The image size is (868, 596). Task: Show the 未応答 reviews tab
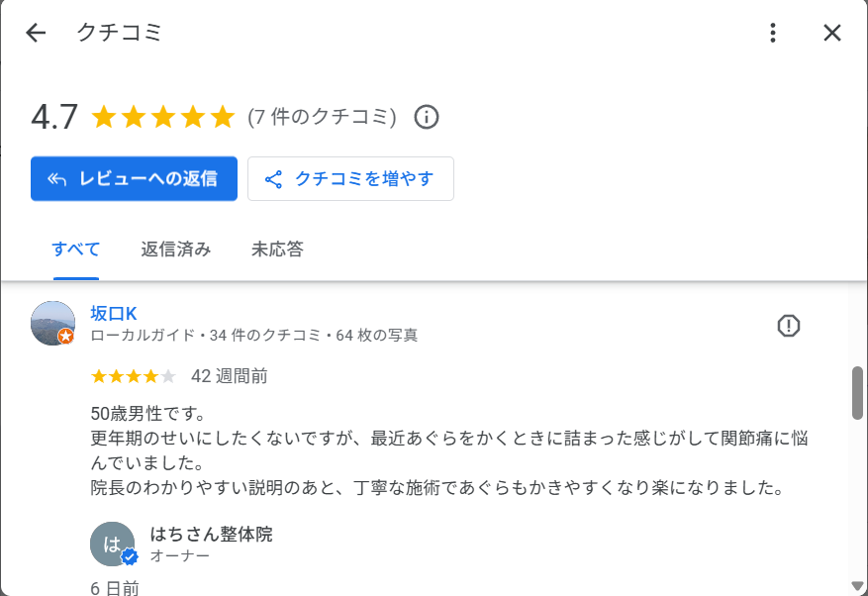tap(277, 249)
